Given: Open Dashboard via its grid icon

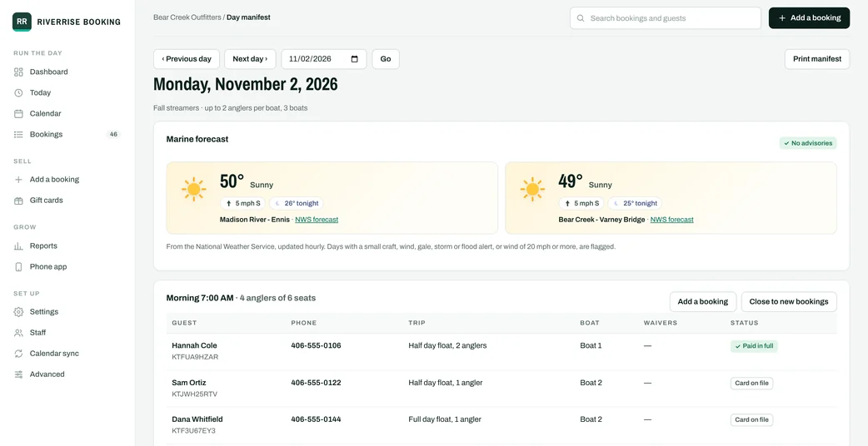Looking at the screenshot, I should (x=18, y=72).
